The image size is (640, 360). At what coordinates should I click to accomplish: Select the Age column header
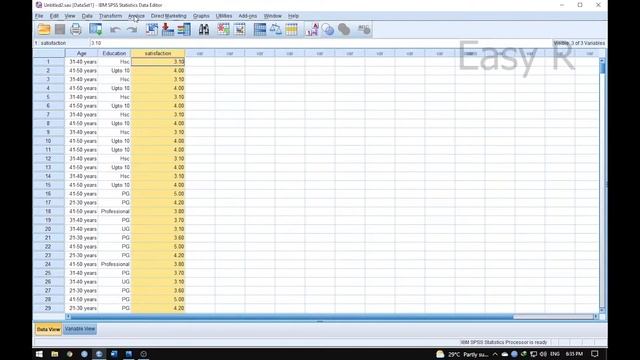pos(82,53)
